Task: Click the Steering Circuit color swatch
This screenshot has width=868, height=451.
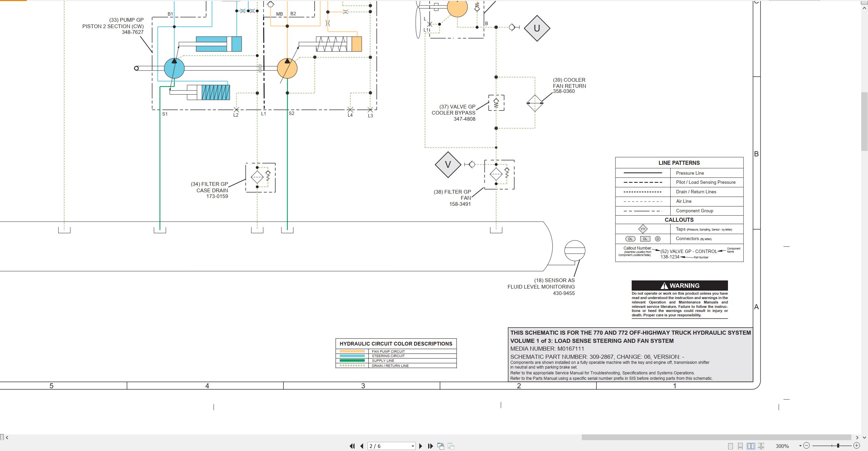Action: pyautogui.click(x=352, y=356)
